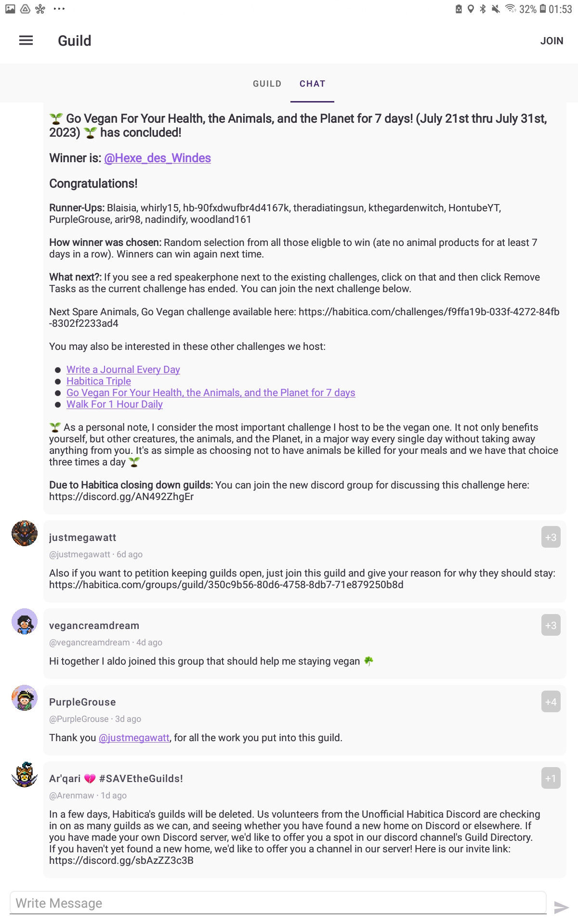Viewport: 578px width, 924px height.
Task: Open PurpleGrouse's avatar profile
Action: click(25, 698)
